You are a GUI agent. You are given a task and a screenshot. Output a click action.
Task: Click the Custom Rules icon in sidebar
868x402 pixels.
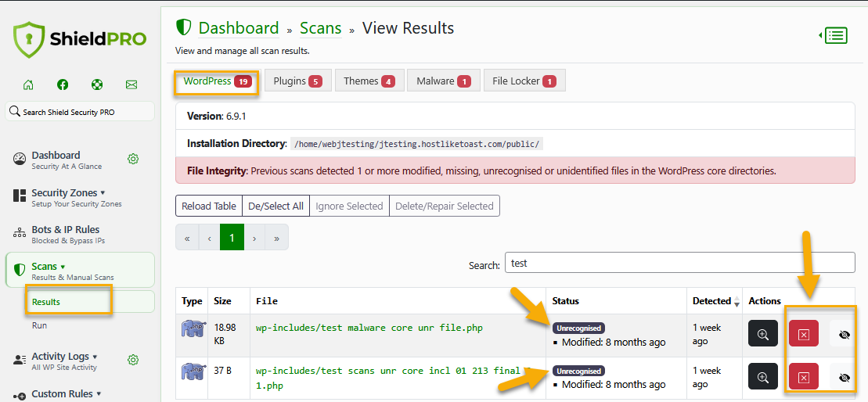(x=20, y=396)
